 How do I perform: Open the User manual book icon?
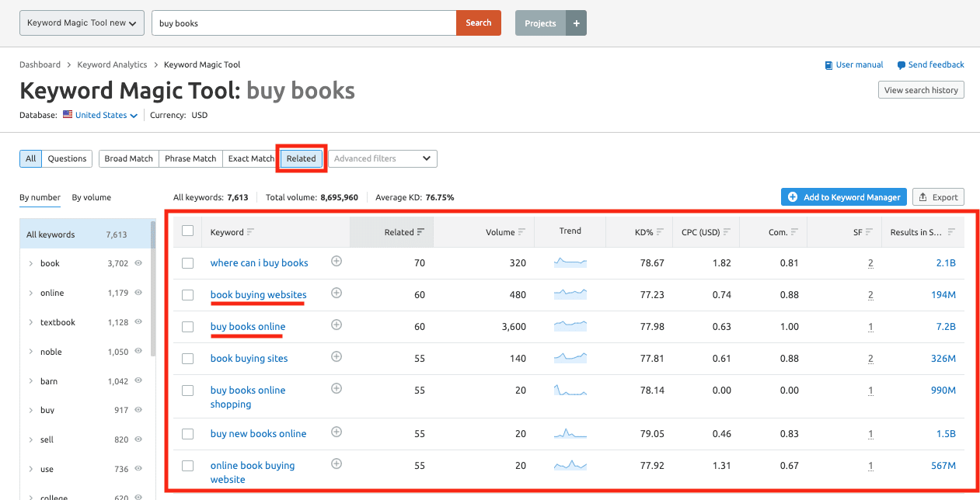click(828, 65)
